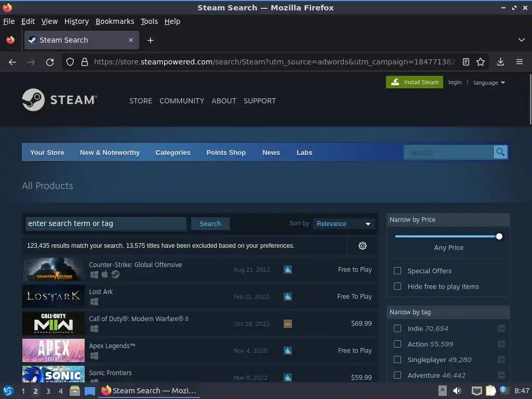Open the Sort by Relevance dropdown

pyautogui.click(x=343, y=223)
